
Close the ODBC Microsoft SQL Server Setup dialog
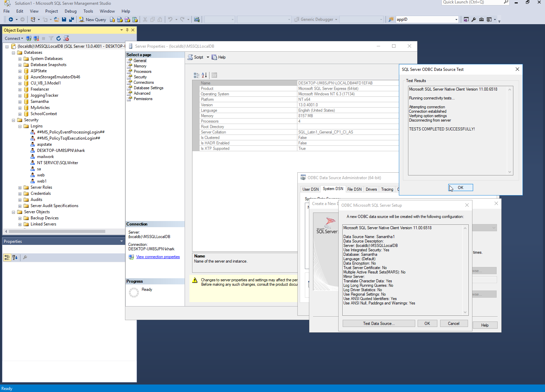pos(467,205)
